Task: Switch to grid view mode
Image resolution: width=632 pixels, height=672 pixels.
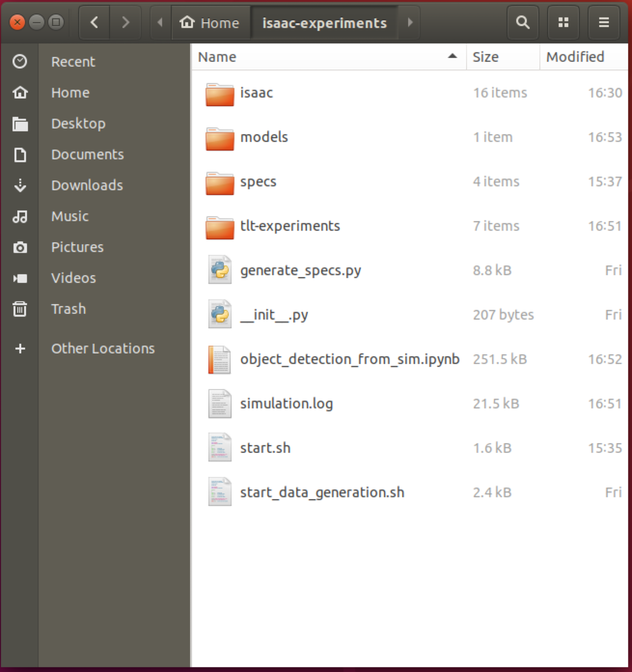Action: pyautogui.click(x=563, y=22)
